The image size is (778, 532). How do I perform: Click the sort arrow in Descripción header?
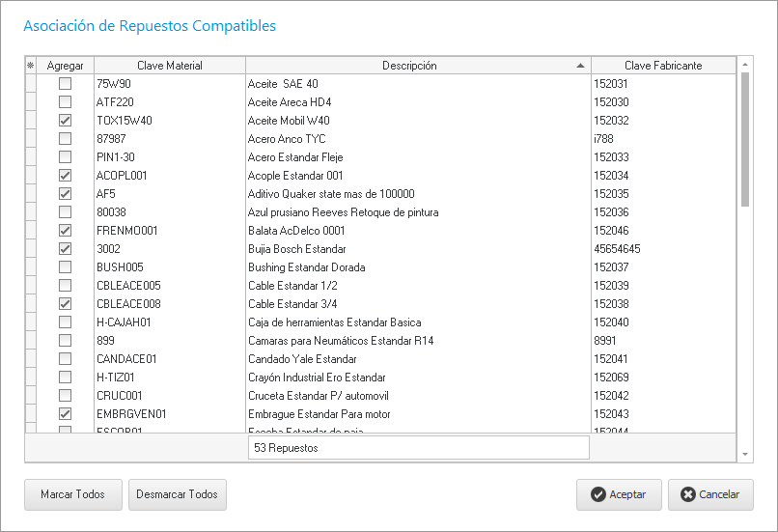(580, 66)
